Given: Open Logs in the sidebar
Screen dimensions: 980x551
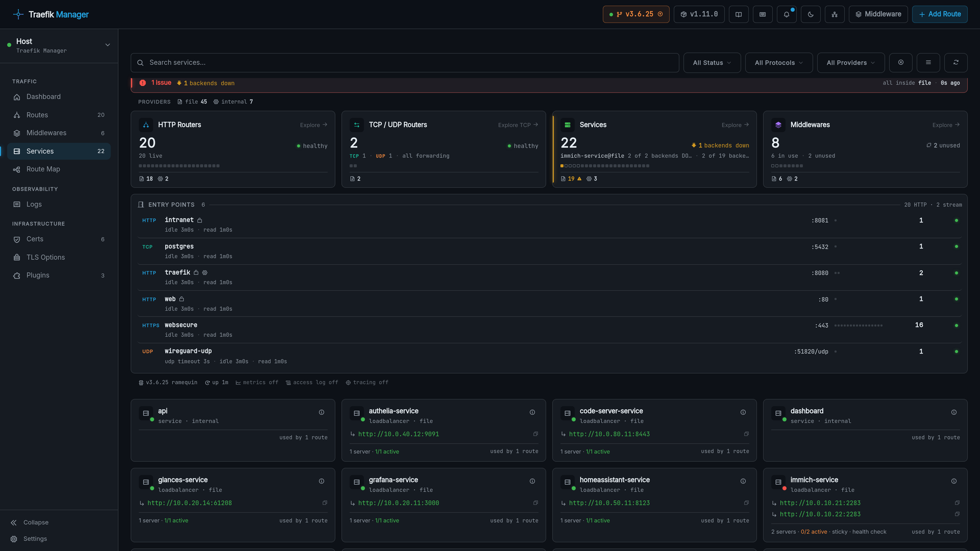Looking at the screenshot, I should click(59, 205).
